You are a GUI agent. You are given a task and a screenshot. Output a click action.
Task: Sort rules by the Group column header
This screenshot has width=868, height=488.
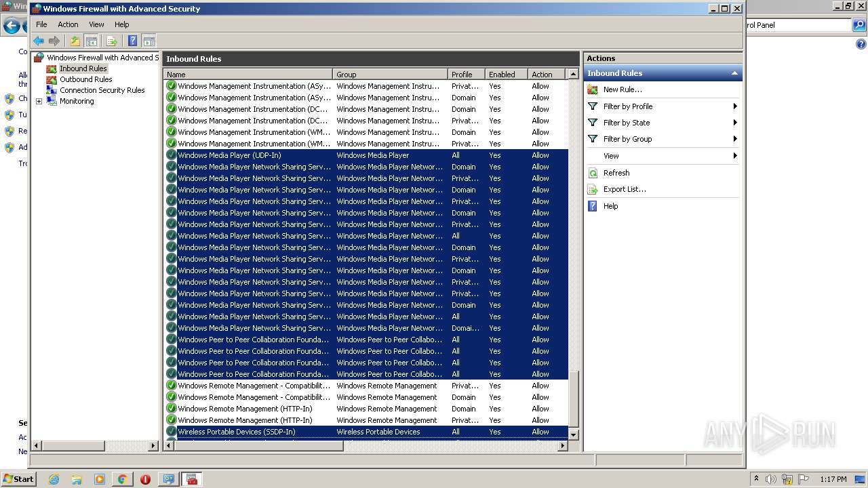(390, 75)
